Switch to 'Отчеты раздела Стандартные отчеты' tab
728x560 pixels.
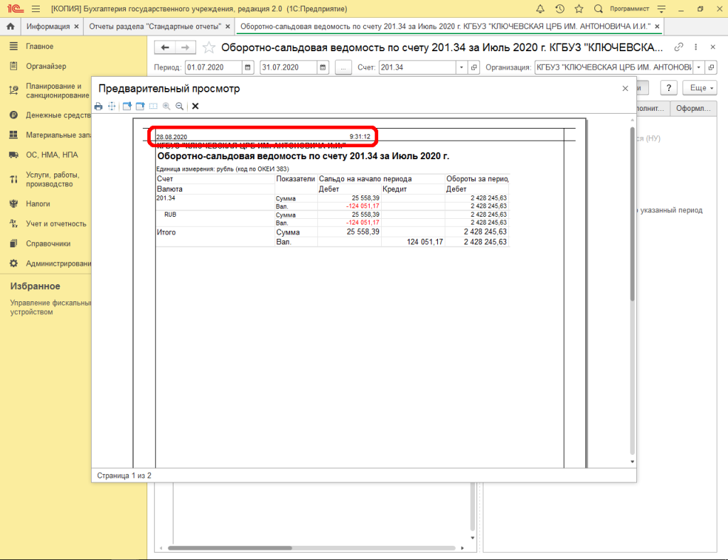coord(154,26)
